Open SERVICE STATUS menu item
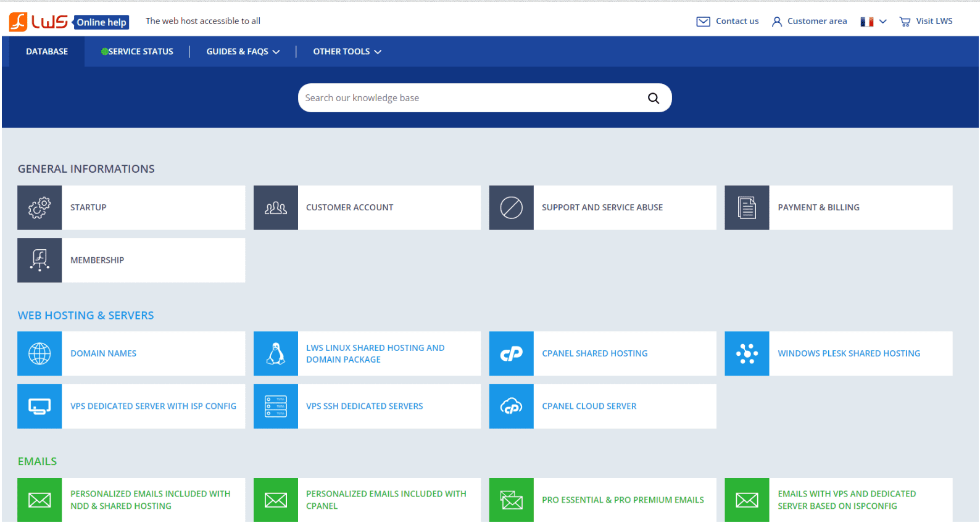 pyautogui.click(x=141, y=52)
